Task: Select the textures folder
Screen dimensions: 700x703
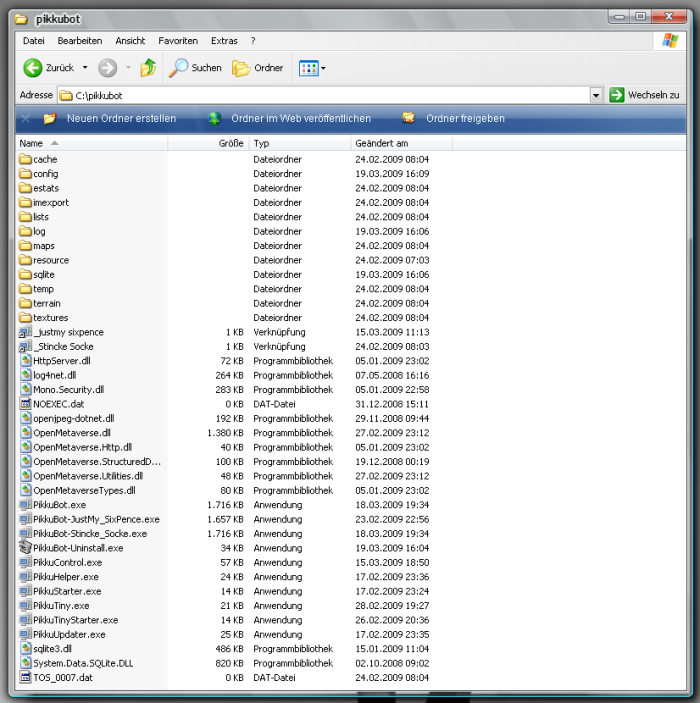Action: coord(50,318)
